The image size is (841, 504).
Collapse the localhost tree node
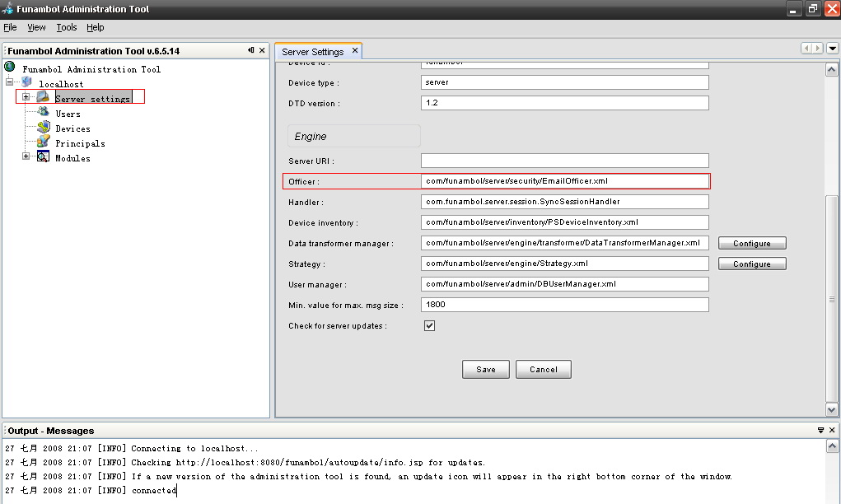9,82
